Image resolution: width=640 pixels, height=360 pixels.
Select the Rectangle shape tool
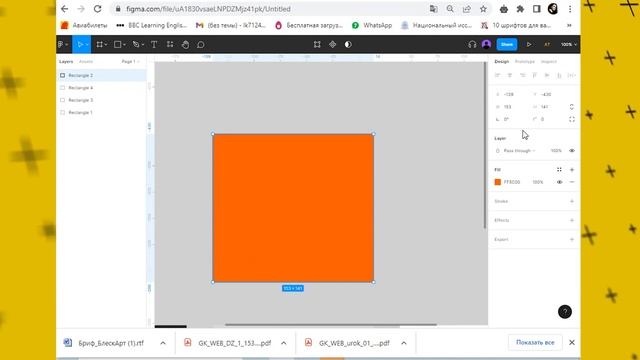pyautogui.click(x=118, y=44)
